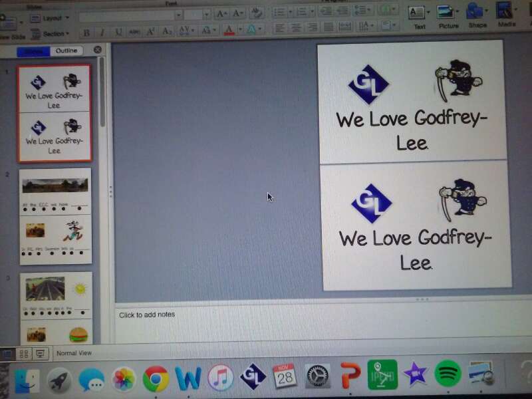Start slideshow view from status bar

pyautogui.click(x=41, y=354)
